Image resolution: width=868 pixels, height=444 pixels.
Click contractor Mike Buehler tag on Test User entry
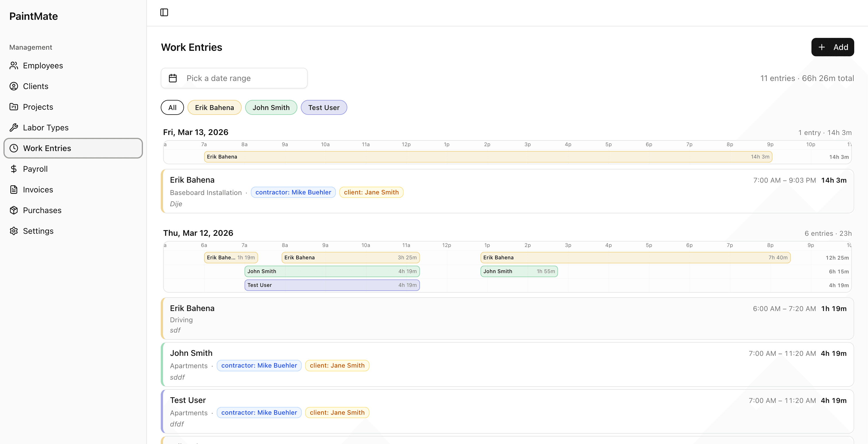(259, 413)
